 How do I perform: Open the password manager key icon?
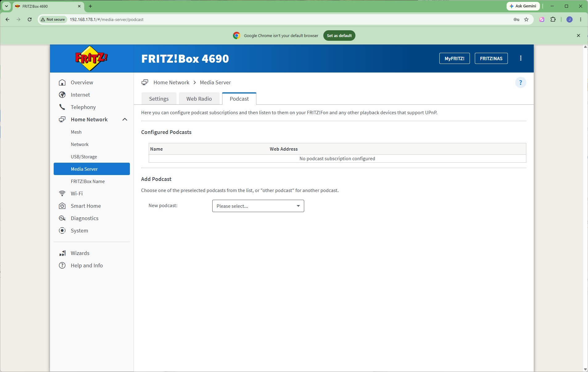[516, 19]
